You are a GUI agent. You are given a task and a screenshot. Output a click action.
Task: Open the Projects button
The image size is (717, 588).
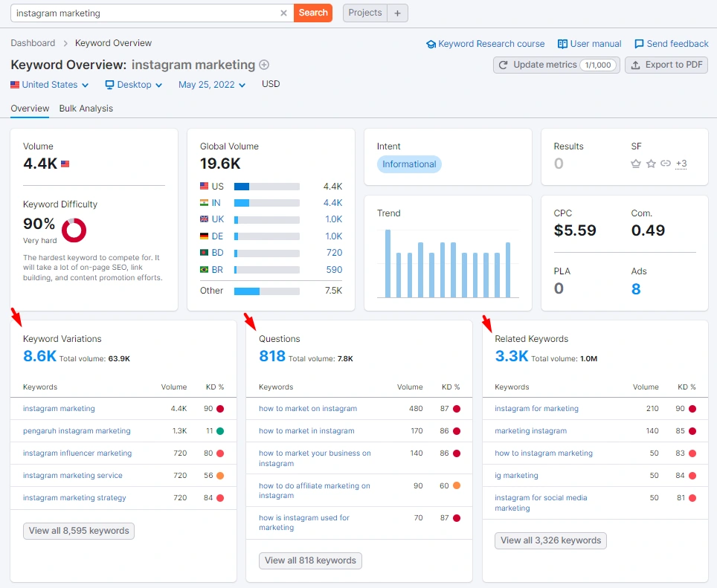pos(365,13)
